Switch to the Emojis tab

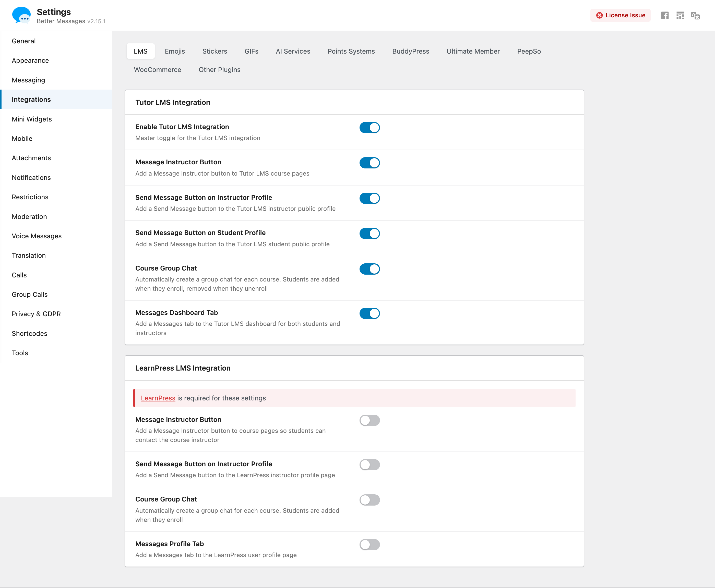[175, 51]
